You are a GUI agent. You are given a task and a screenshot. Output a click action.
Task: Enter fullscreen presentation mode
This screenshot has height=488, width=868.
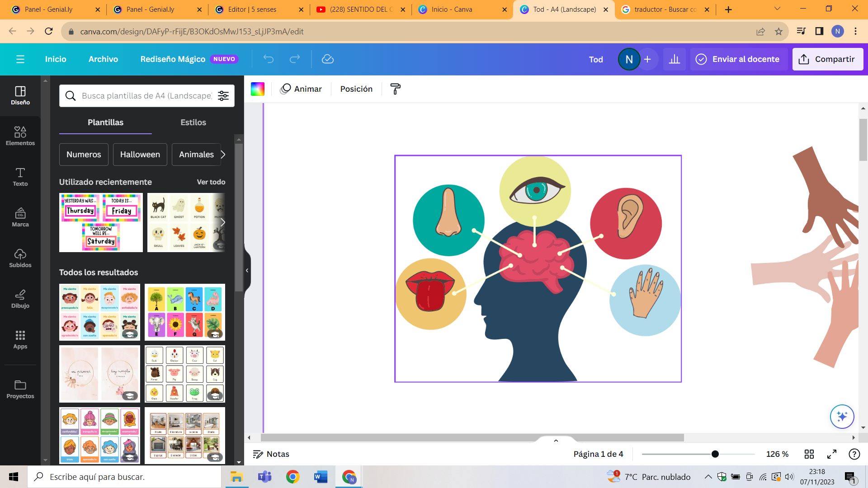click(832, 454)
